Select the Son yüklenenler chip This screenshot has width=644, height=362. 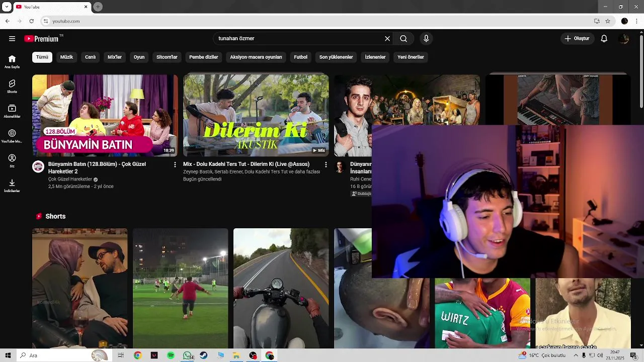(x=336, y=57)
